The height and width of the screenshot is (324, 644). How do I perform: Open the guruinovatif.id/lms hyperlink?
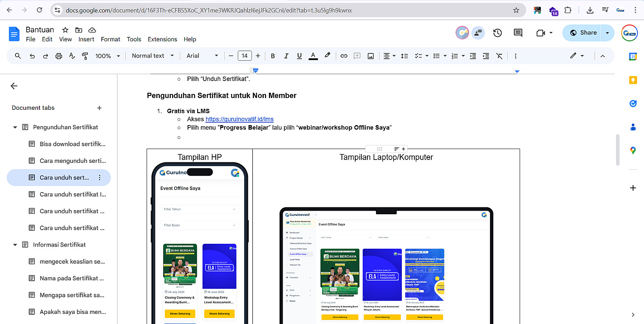click(239, 119)
